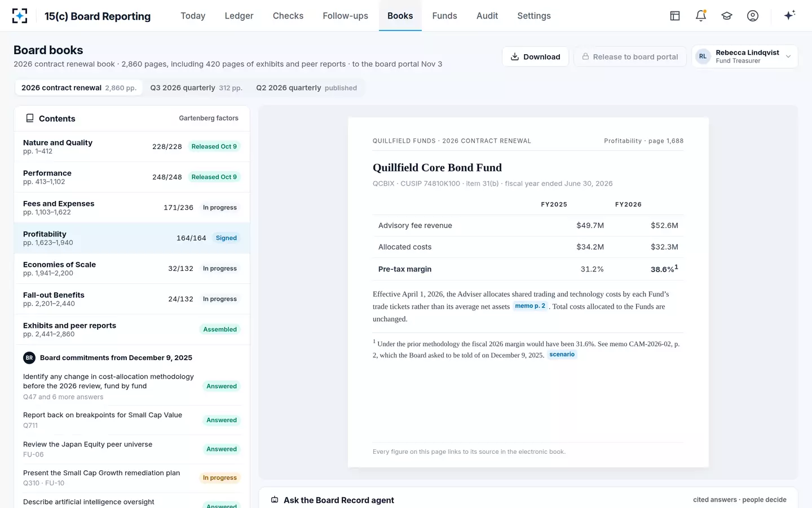Click Release to board portal button
The width and height of the screenshot is (812, 508).
pos(630,56)
